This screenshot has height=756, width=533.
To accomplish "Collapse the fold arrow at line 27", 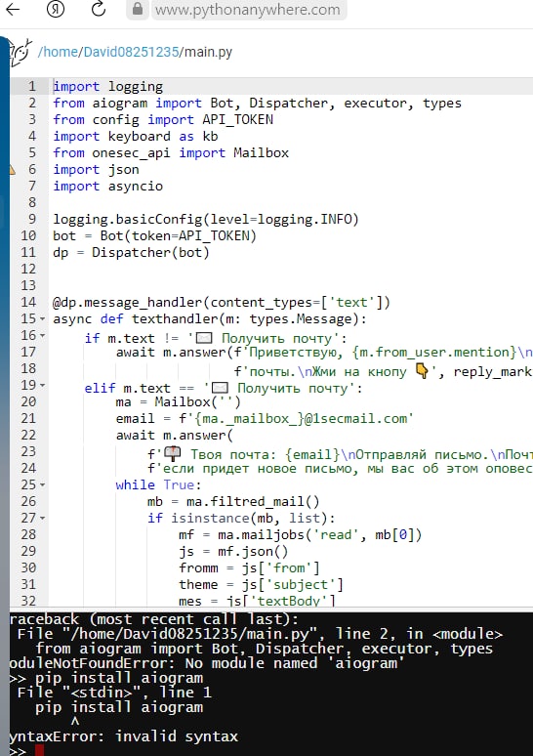I will tap(42, 519).
